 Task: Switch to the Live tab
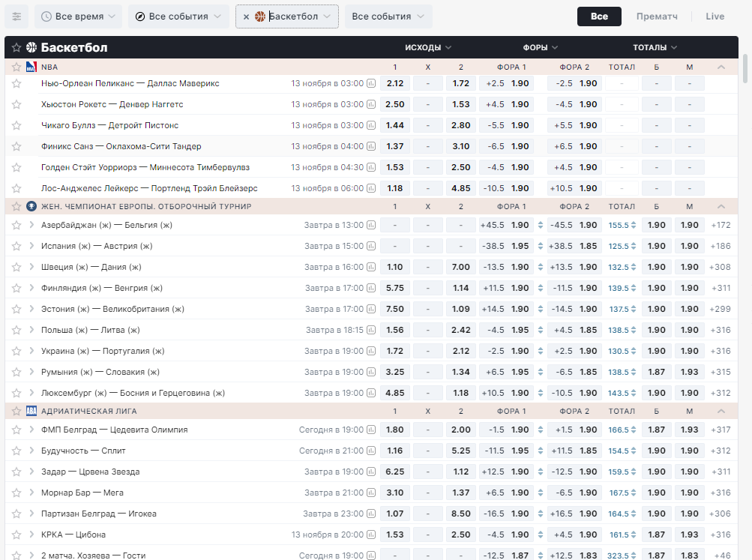pos(715,16)
